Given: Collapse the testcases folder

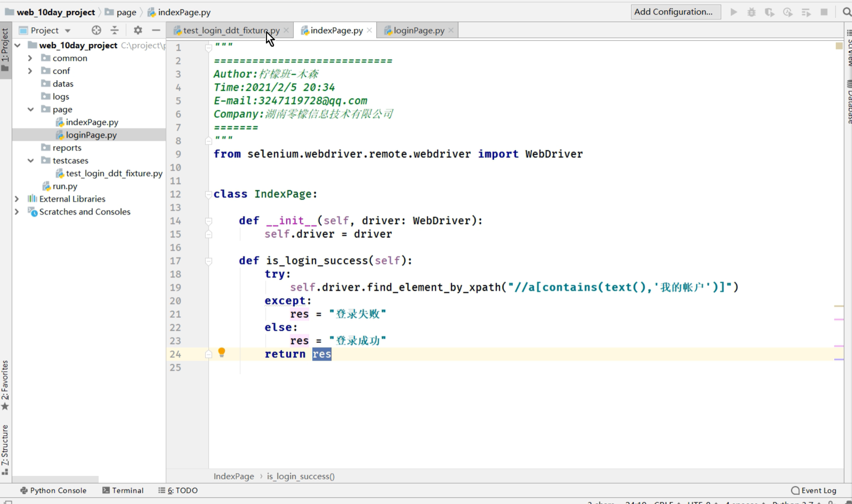Looking at the screenshot, I should click(x=31, y=161).
